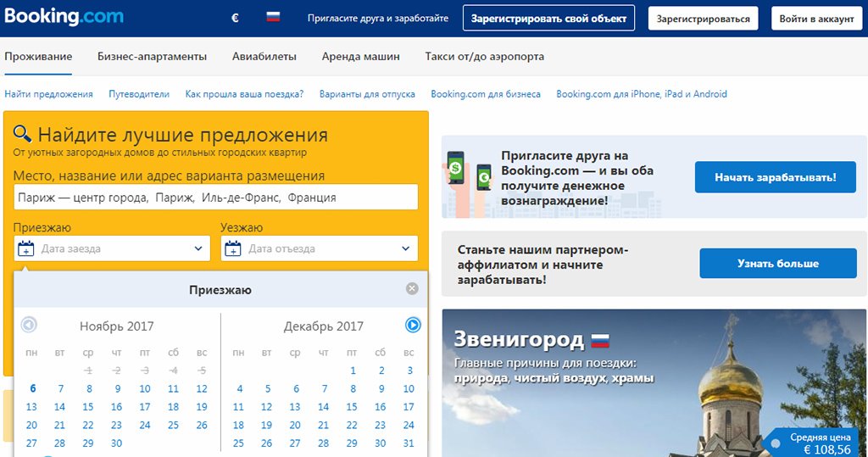Select November 19 in calendar
This screenshot has height=457, width=868.
(202, 407)
